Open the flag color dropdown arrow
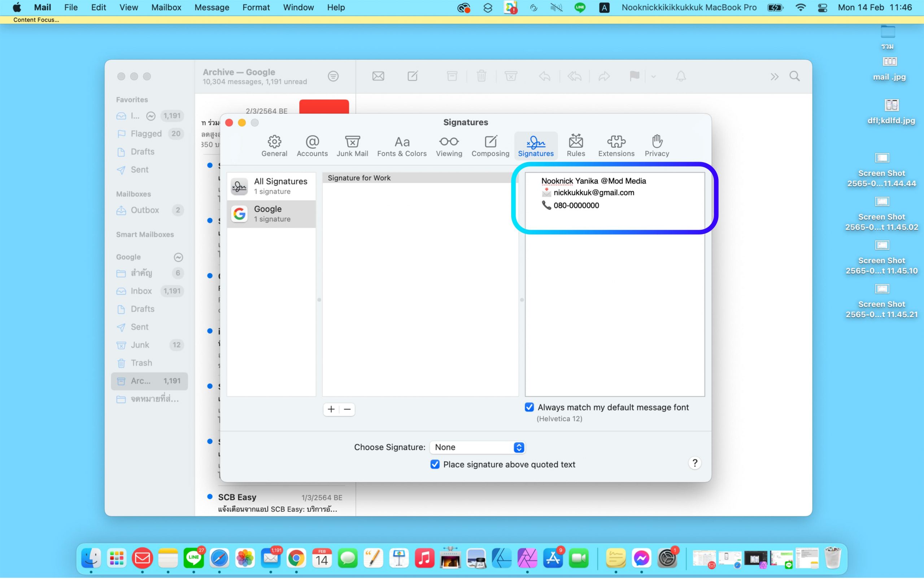The width and height of the screenshot is (924, 579). (654, 77)
